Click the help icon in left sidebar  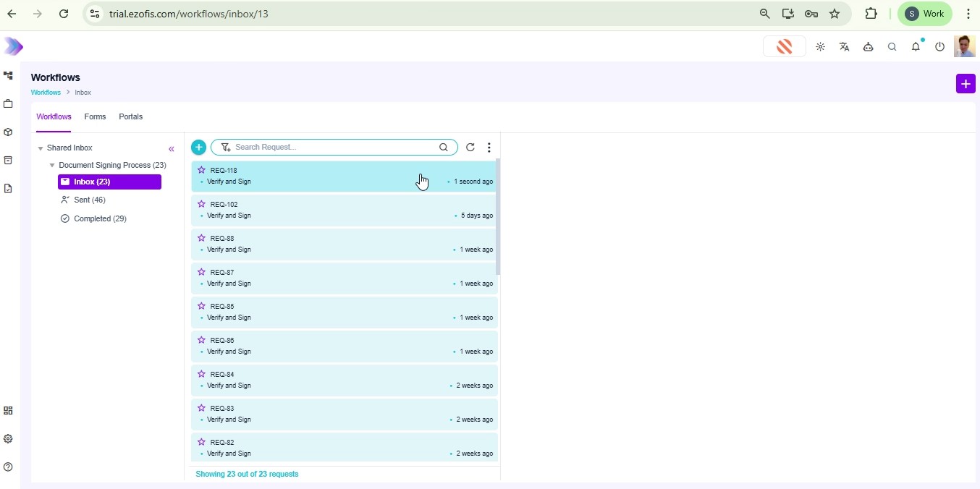tap(8, 467)
